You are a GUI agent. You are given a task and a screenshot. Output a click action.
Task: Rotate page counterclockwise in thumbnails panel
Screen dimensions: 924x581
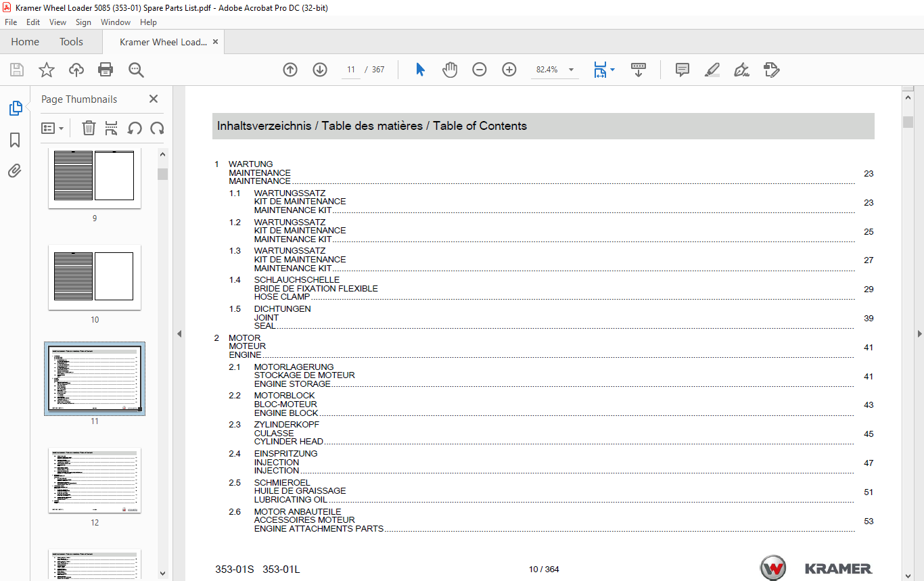point(135,128)
